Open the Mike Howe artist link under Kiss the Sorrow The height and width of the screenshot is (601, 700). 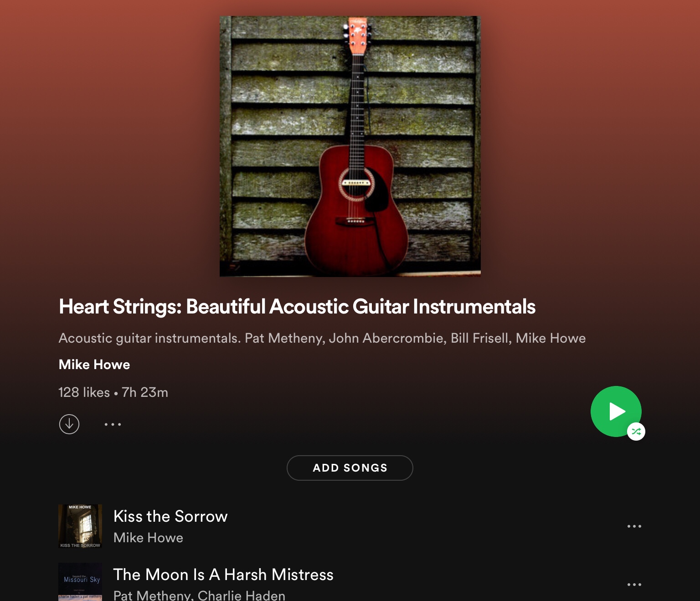click(x=148, y=538)
